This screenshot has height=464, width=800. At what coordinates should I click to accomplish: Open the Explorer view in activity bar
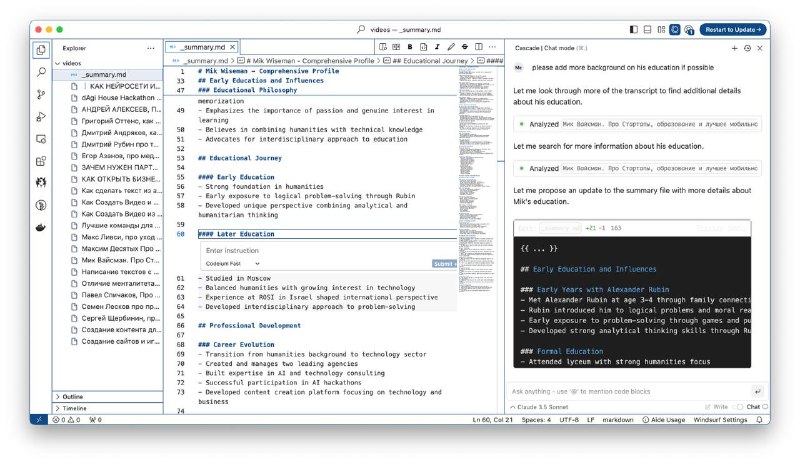[x=41, y=50]
